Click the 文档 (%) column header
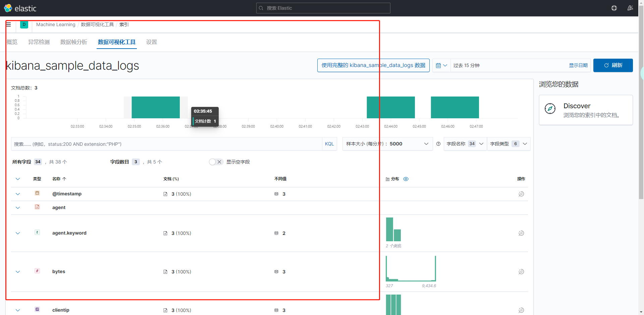 coord(171,179)
